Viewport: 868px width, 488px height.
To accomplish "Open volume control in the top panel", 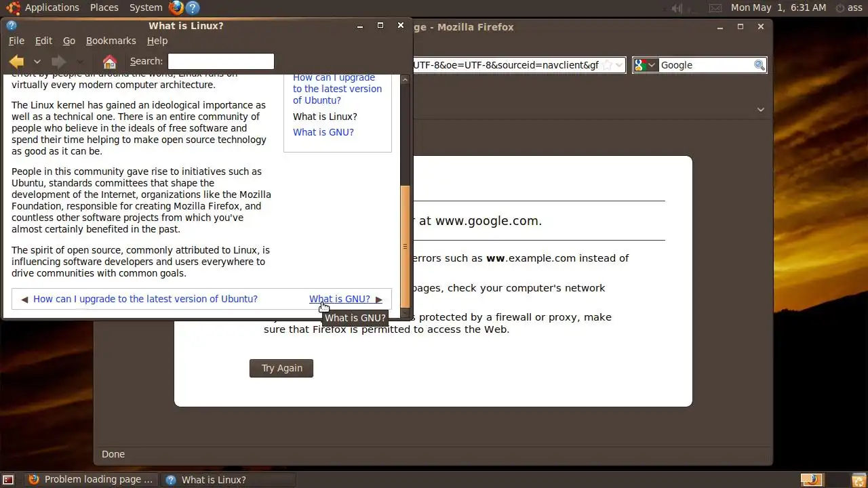I will (677, 8).
